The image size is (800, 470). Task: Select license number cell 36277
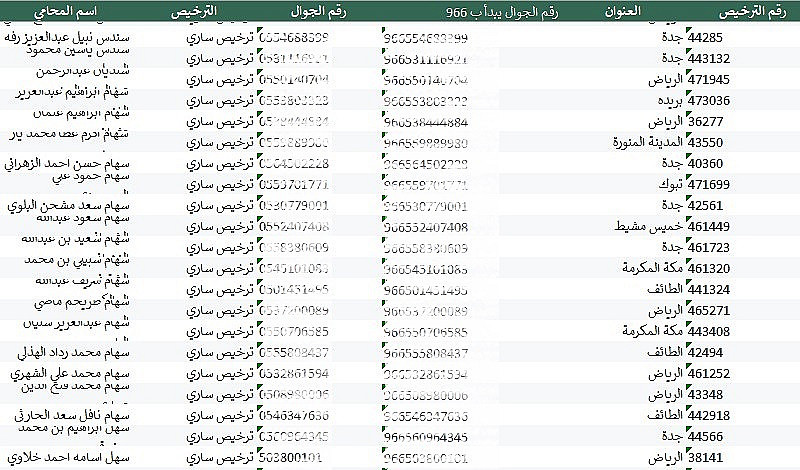705,121
